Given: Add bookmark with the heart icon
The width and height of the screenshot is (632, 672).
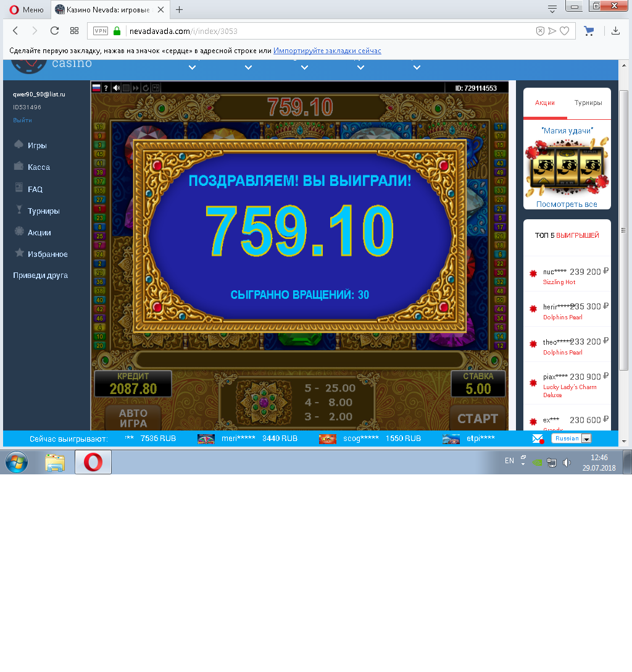Looking at the screenshot, I should pos(565,31).
